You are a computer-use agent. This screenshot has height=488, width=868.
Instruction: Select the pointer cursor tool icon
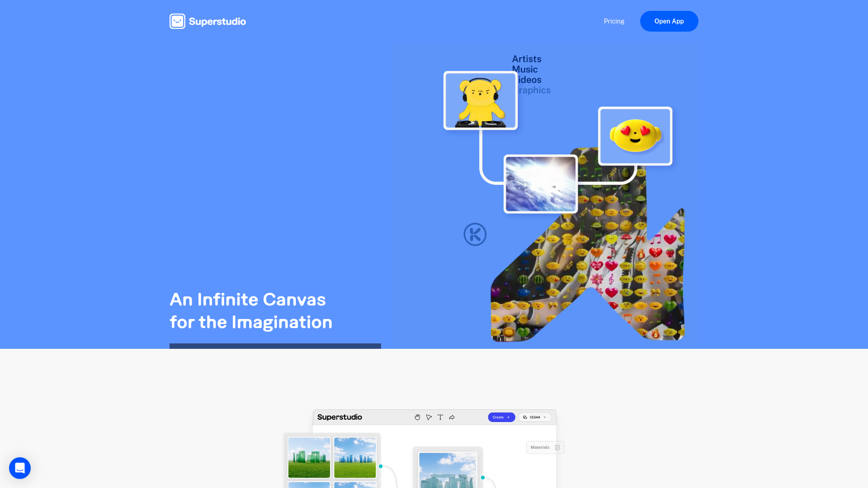tap(429, 417)
